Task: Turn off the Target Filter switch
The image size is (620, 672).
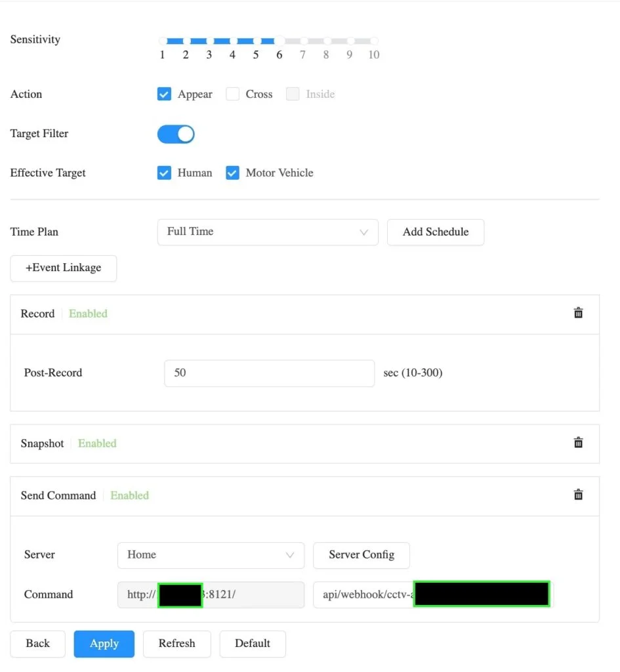Action: coord(176,135)
